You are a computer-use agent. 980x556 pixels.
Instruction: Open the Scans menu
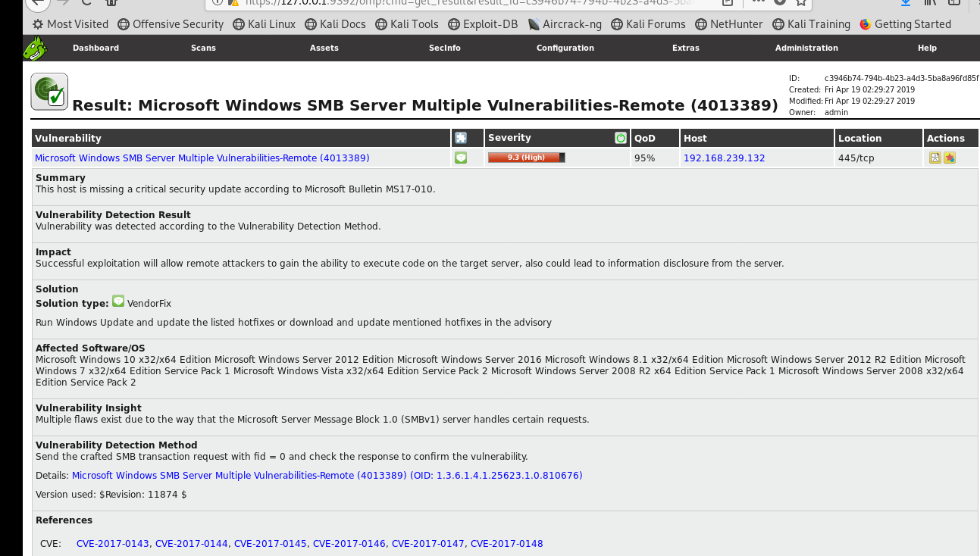coord(203,48)
